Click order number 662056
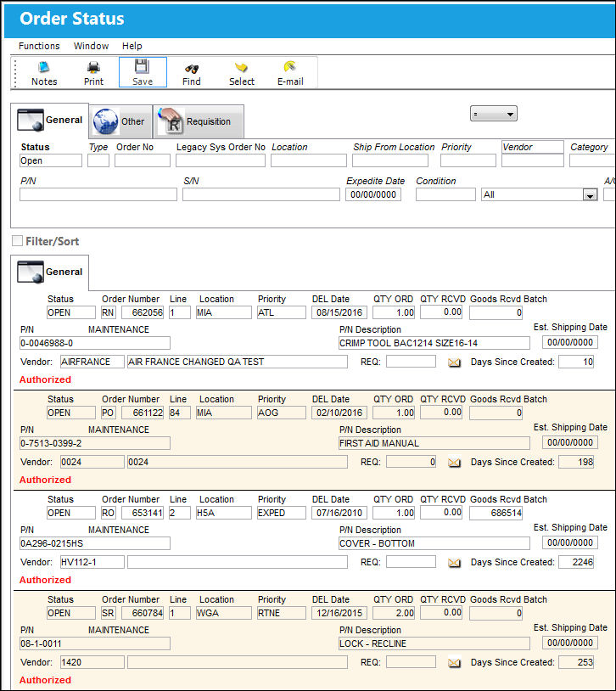This screenshot has height=691, width=616. 142,312
